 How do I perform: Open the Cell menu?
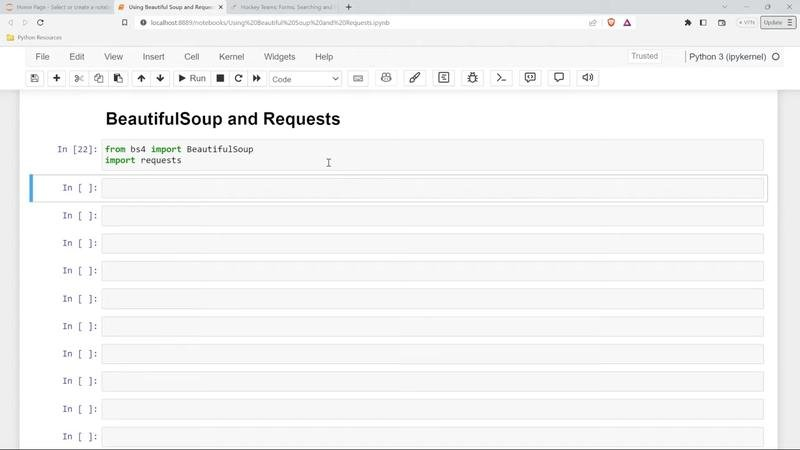tap(192, 57)
